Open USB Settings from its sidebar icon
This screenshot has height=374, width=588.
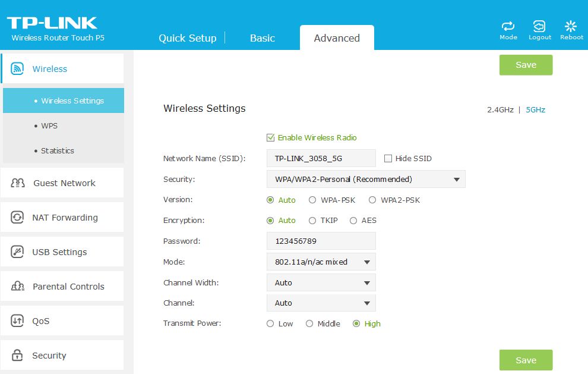click(17, 252)
